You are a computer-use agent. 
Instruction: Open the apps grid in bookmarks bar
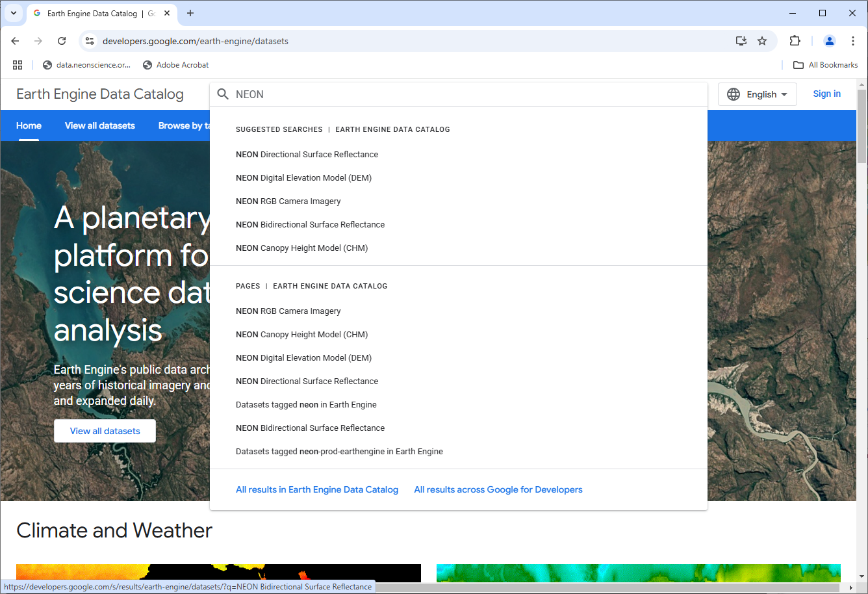pyautogui.click(x=18, y=65)
